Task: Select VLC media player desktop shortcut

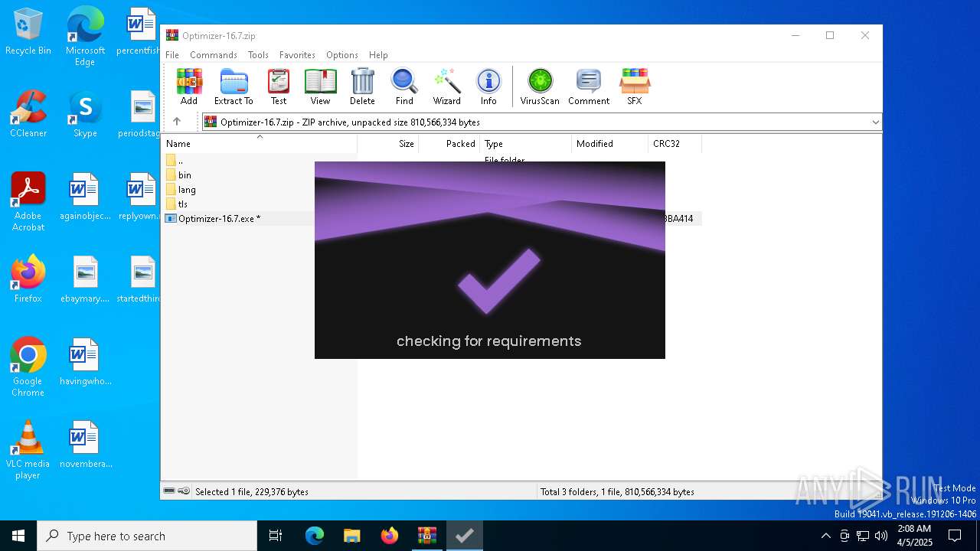Action: coord(28,450)
